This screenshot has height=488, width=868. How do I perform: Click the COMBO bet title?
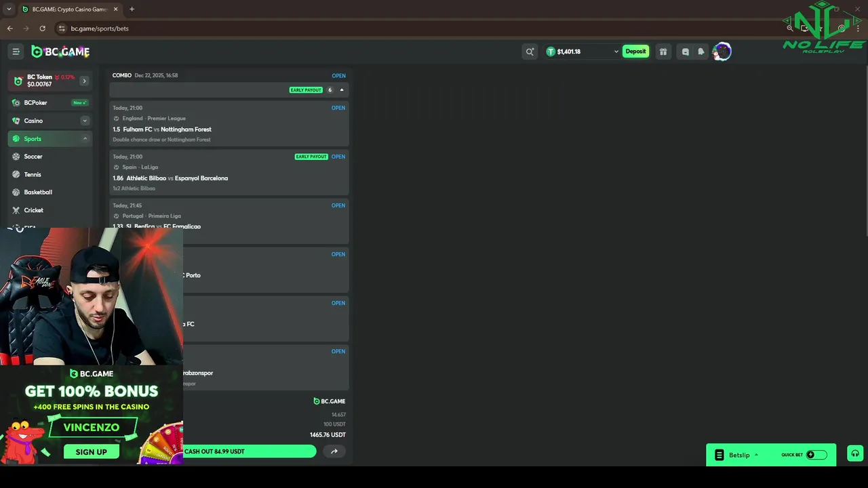pyautogui.click(x=122, y=76)
